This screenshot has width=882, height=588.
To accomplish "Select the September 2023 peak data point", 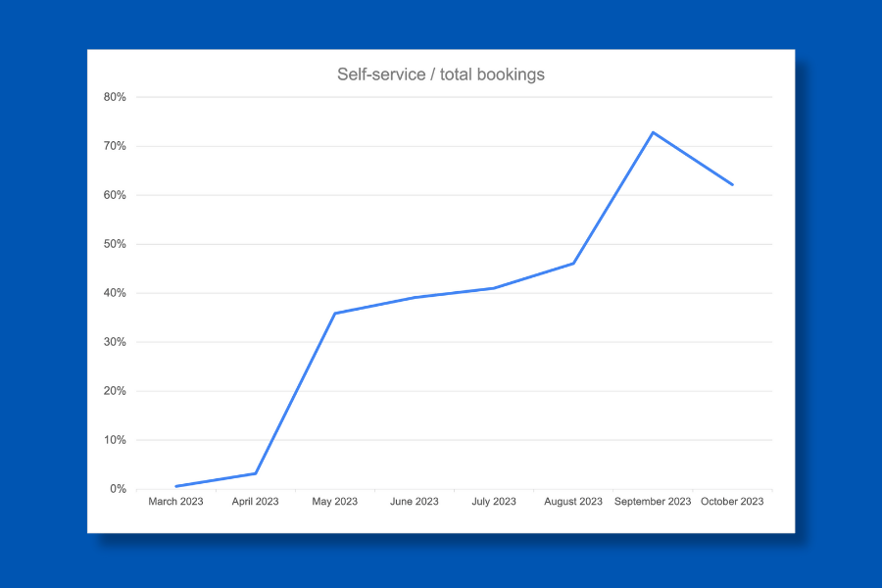I will coord(652,131).
